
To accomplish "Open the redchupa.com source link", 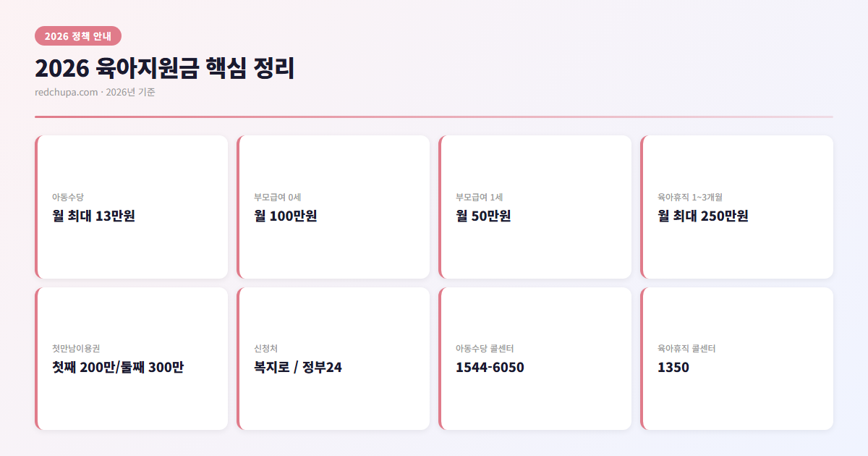I will tap(66, 92).
